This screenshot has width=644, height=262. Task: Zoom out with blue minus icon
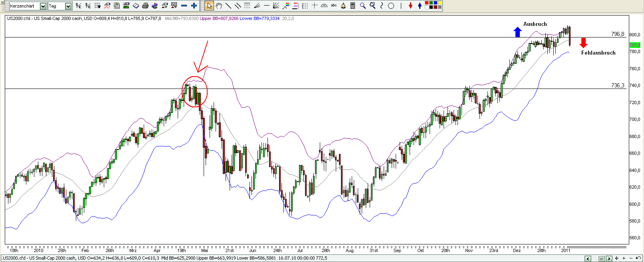pyautogui.click(x=184, y=6)
